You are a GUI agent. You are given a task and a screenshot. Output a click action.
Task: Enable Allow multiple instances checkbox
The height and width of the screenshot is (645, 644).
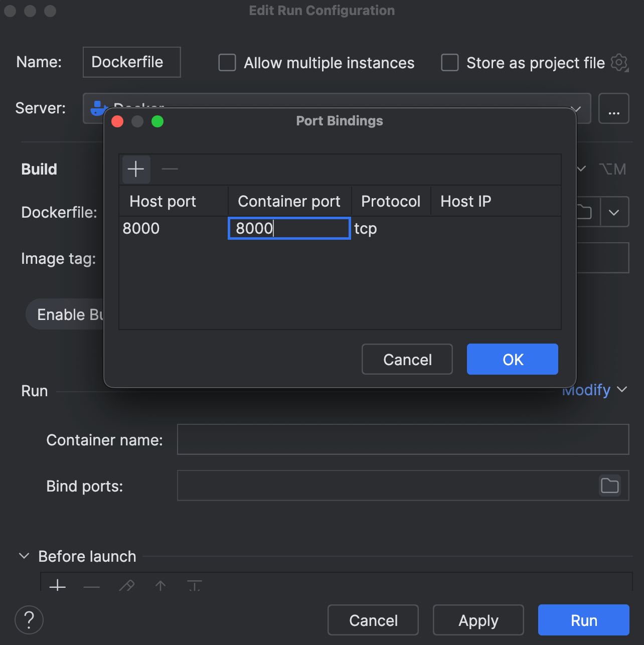tap(227, 63)
